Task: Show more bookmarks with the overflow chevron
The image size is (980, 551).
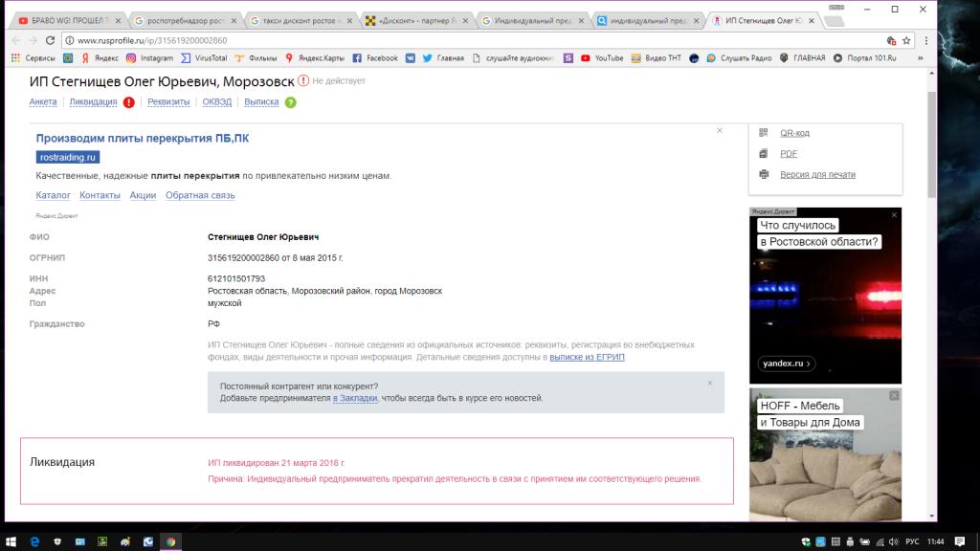Action: pos(920,58)
